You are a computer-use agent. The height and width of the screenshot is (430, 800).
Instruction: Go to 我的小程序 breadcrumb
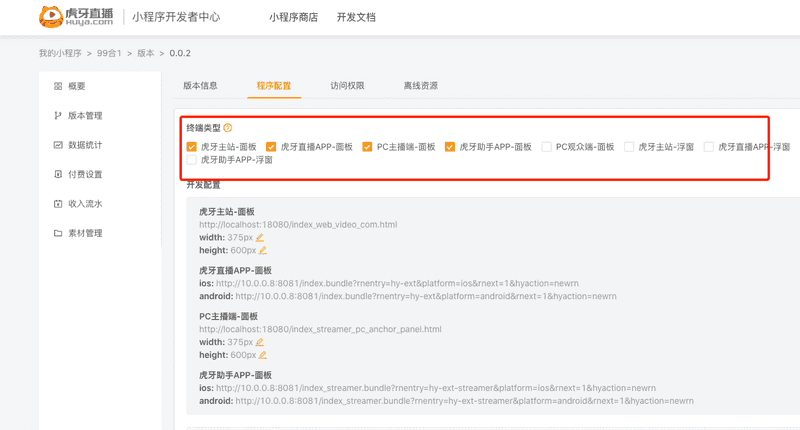pos(60,54)
